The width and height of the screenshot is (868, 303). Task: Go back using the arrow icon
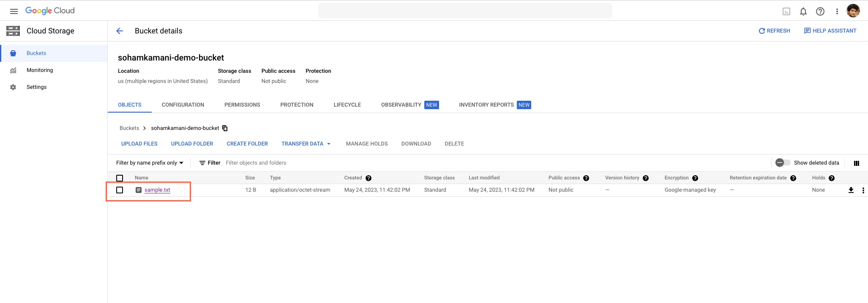(120, 31)
